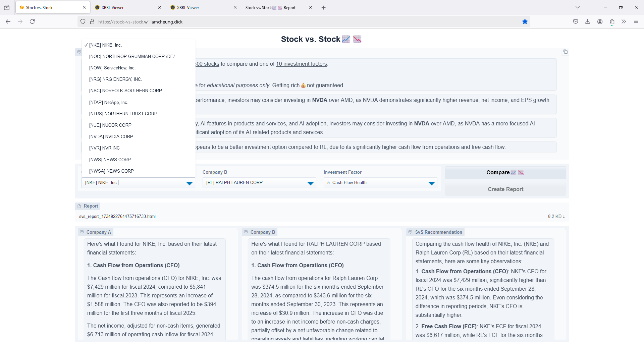
Task: Open the Firefox application menu
Action: (x=636, y=21)
